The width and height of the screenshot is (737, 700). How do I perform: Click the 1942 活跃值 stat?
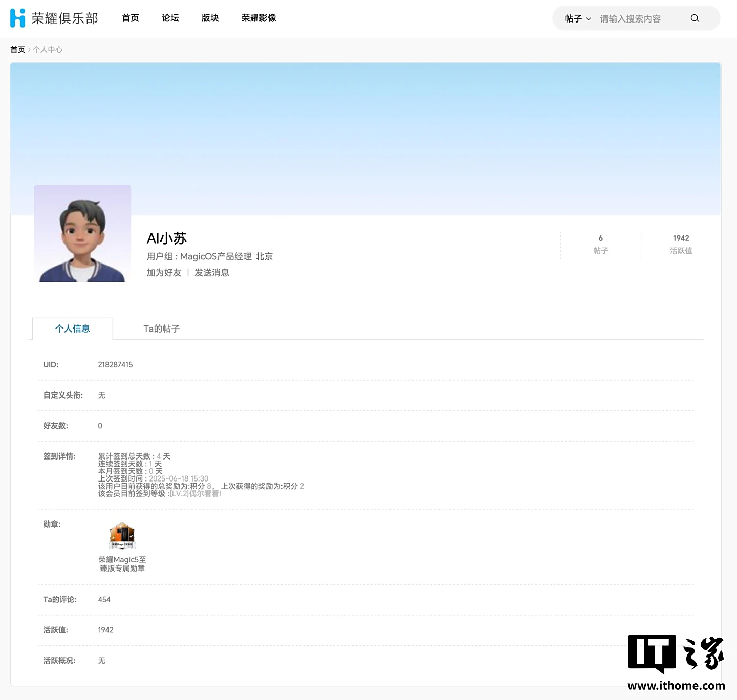681,245
